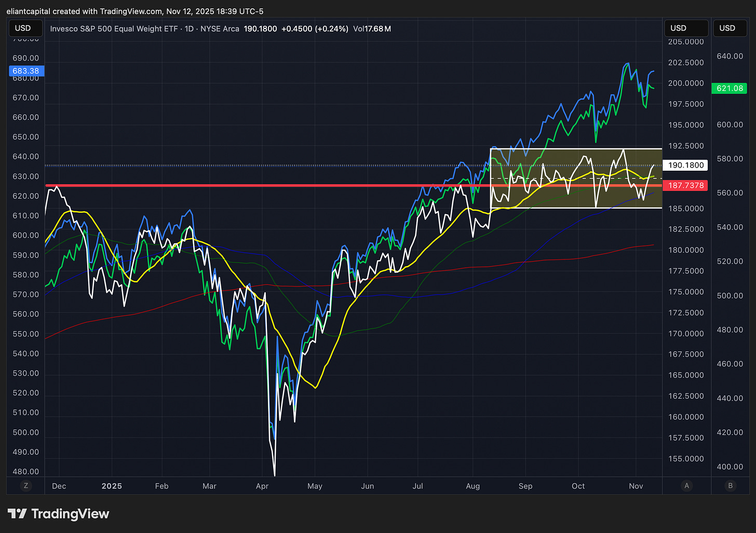Click the Mar label on time axis
756x533 pixels.
pyautogui.click(x=209, y=486)
